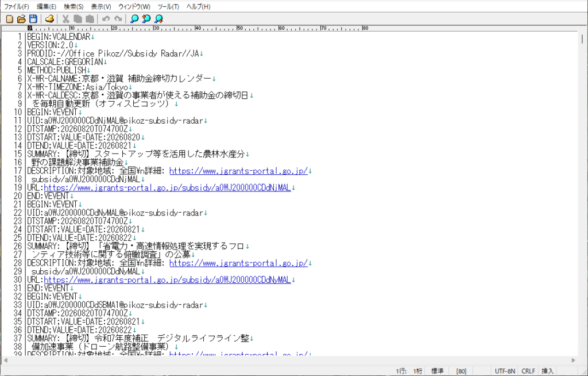Open the 検索(S) menu
This screenshot has height=376, width=588.
(x=73, y=7)
